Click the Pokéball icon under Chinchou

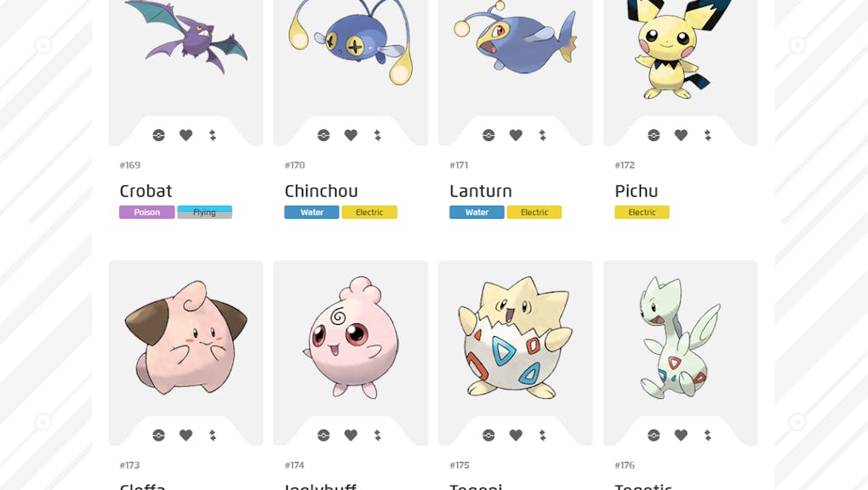[x=324, y=135]
